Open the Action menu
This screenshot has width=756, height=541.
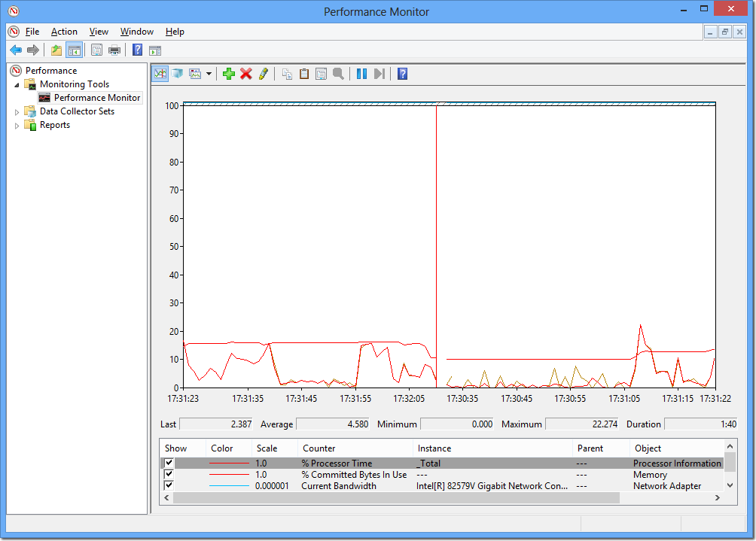pos(64,32)
